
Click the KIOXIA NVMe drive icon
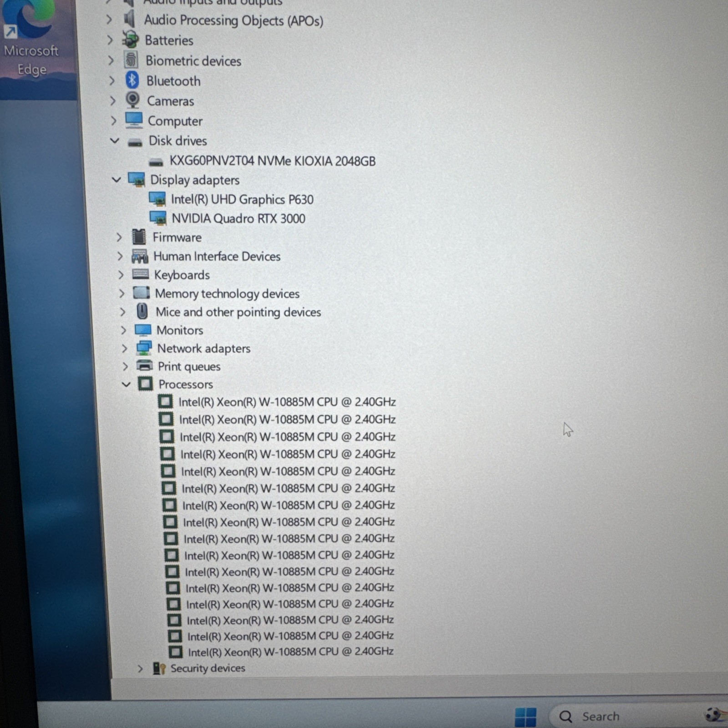pyautogui.click(x=156, y=162)
